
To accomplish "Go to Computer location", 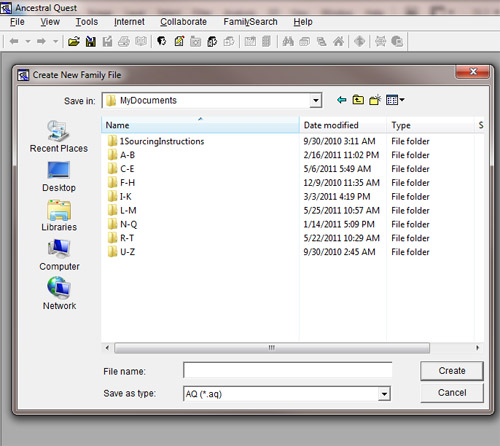I will tap(59, 255).
